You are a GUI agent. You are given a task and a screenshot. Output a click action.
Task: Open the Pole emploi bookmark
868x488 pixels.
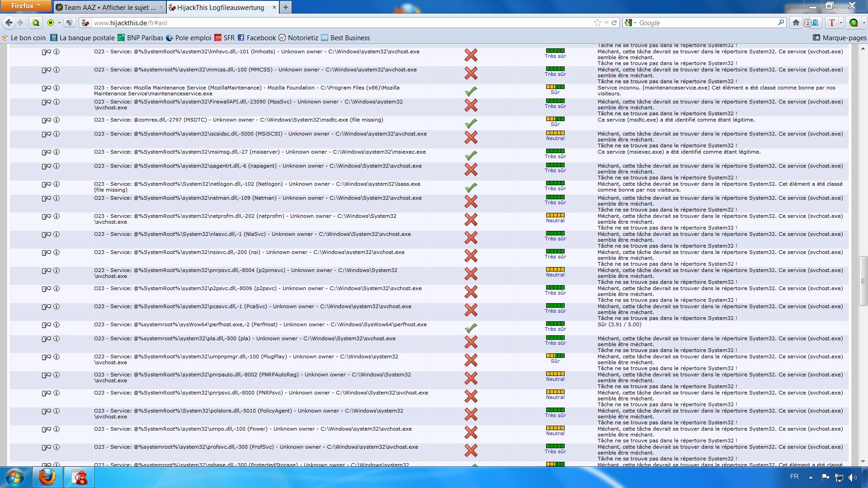click(189, 38)
